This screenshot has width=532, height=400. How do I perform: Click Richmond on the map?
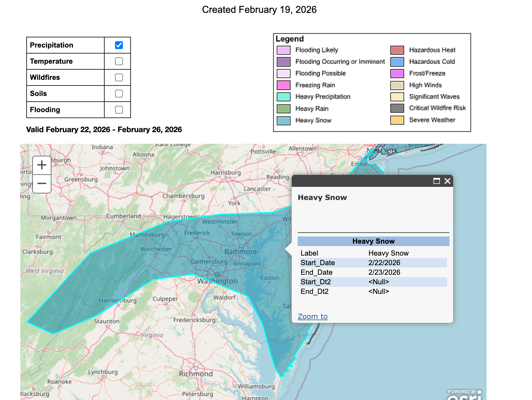click(196, 374)
